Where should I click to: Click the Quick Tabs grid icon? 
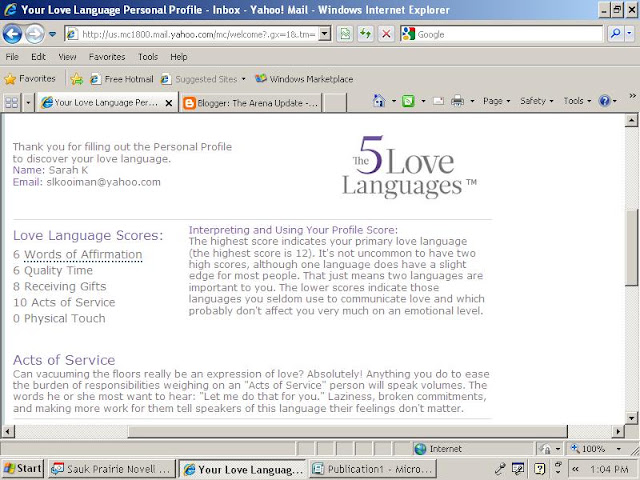point(11,102)
